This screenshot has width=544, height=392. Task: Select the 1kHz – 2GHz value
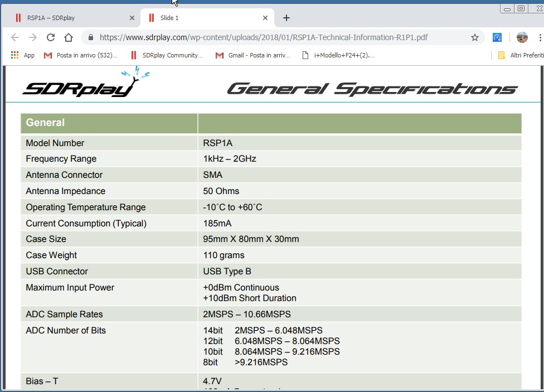(x=229, y=159)
